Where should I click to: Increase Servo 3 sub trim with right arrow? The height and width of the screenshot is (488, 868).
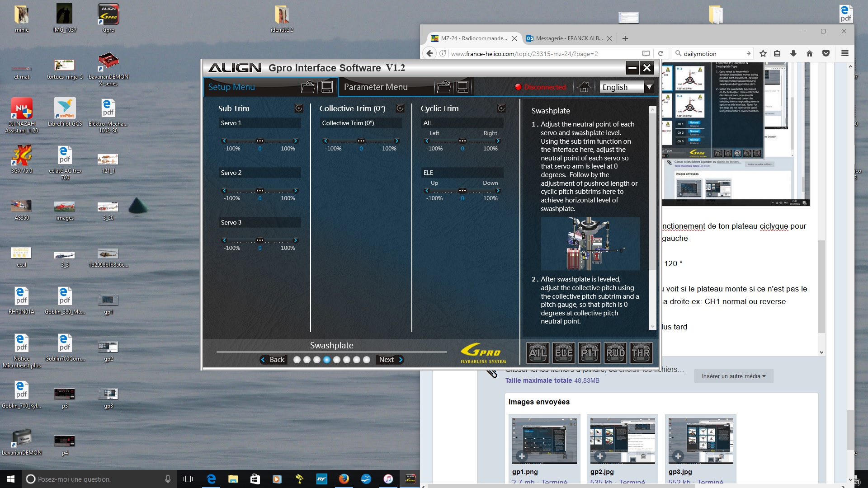[296, 240]
